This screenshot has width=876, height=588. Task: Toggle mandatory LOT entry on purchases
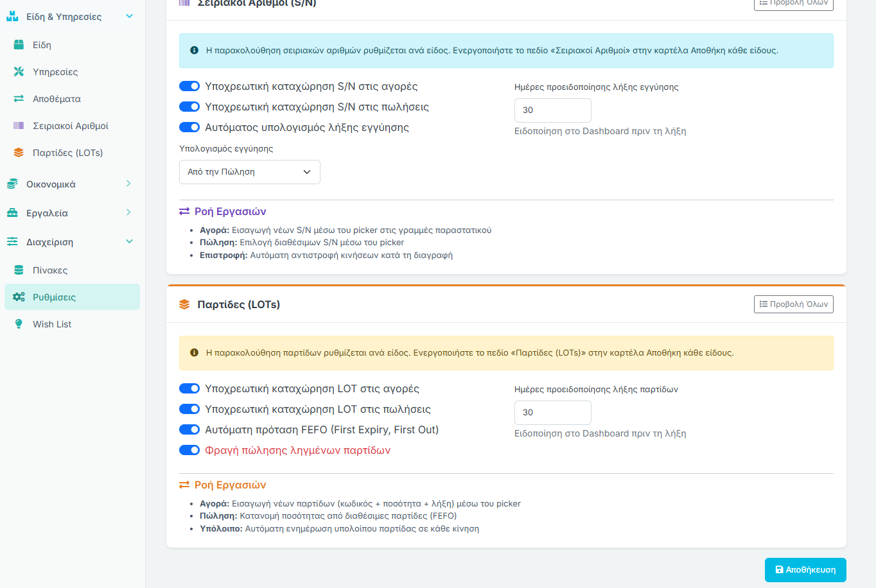click(x=189, y=388)
